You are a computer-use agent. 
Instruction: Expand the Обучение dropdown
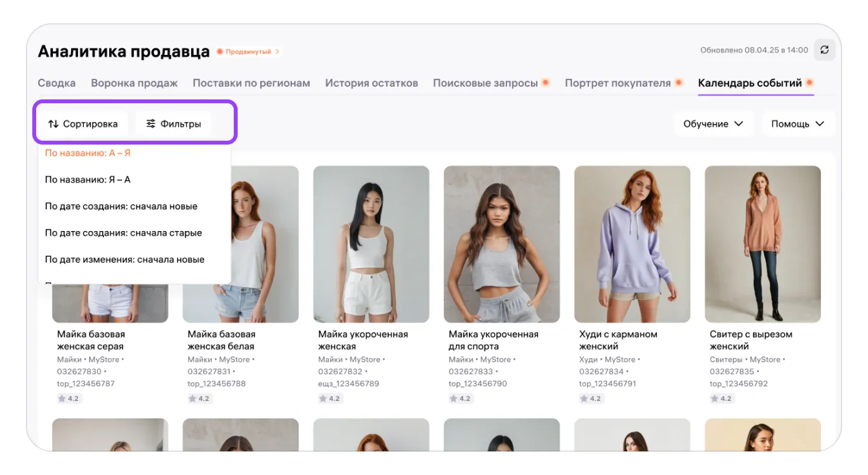tap(713, 124)
